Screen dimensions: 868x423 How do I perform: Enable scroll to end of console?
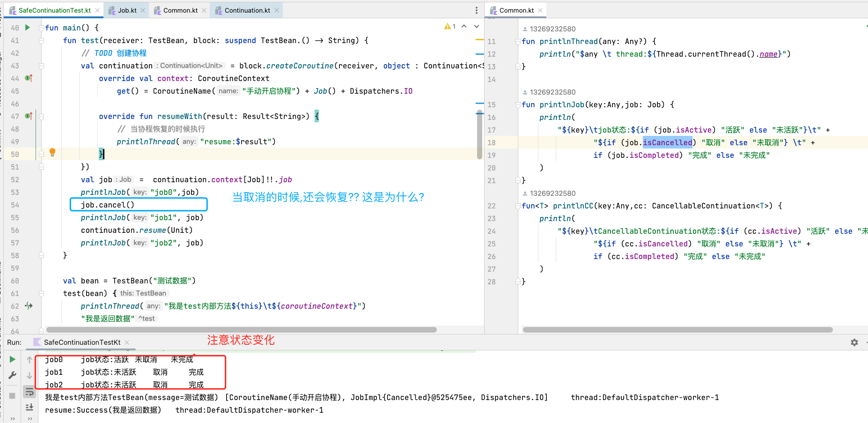click(29, 407)
